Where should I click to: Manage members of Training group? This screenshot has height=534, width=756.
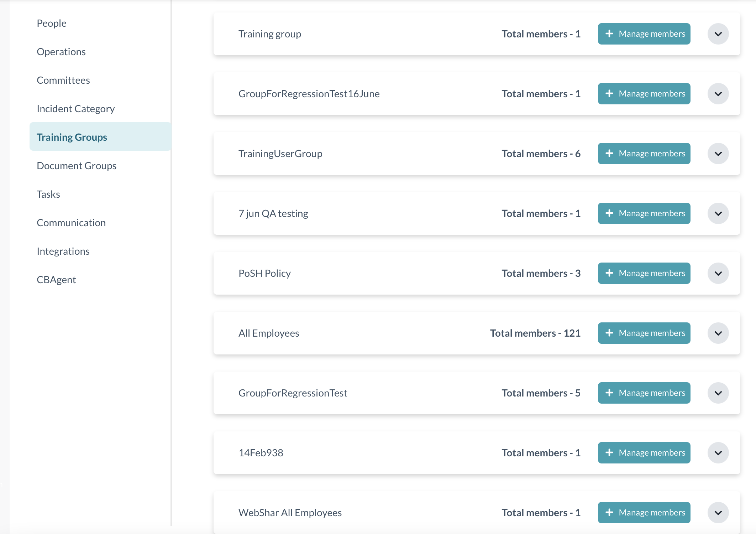(x=644, y=34)
